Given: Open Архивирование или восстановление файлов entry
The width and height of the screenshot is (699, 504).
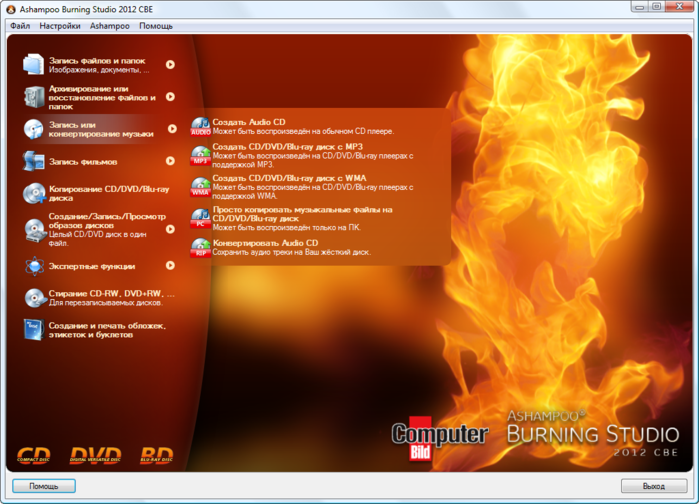Looking at the screenshot, I should pos(99,97).
